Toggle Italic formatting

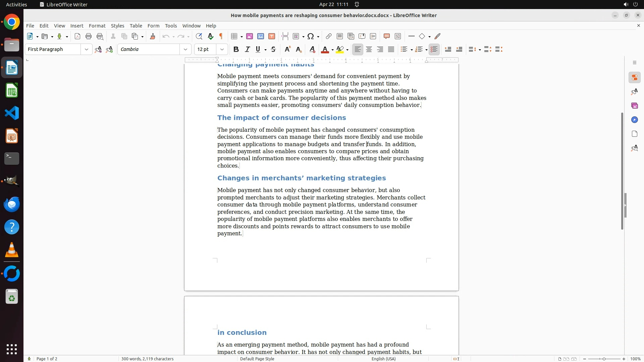click(247, 50)
